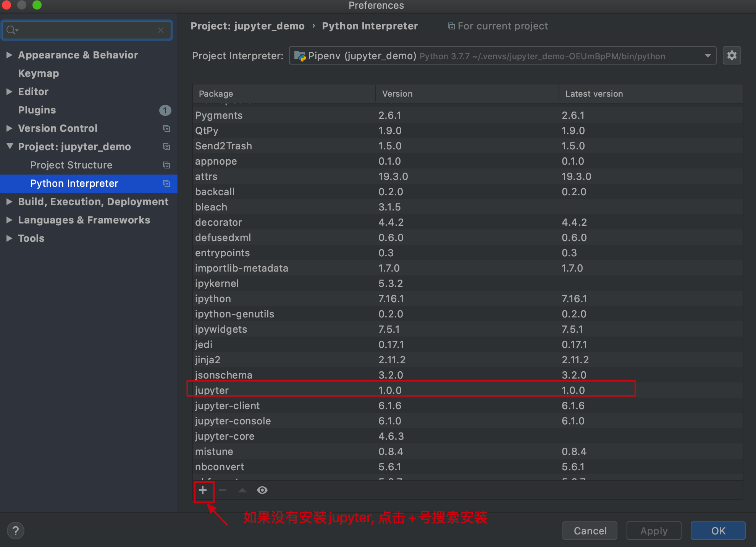
Task: Select the backcall package row
Action: click(468, 192)
